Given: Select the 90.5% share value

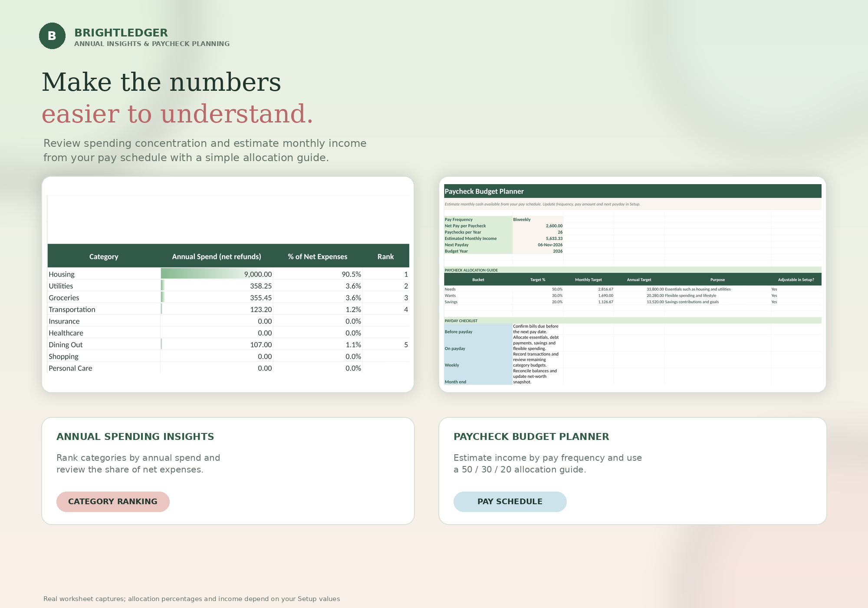Looking at the screenshot, I should (351, 274).
